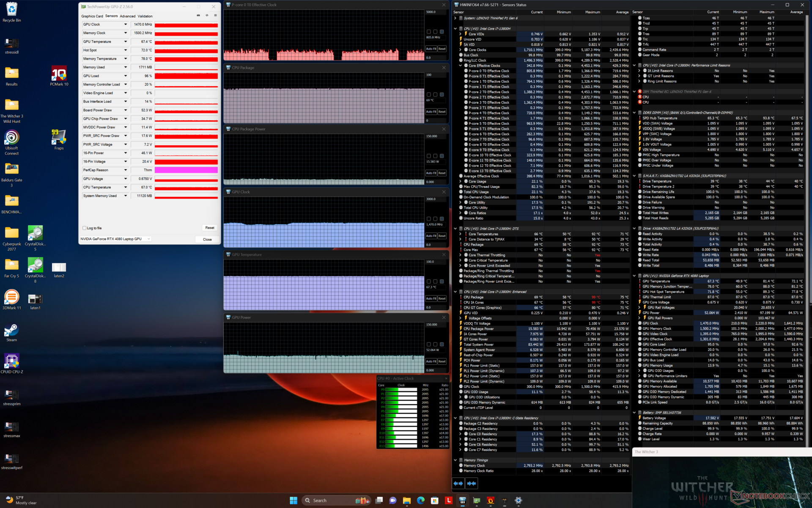
Task: Switch to the Advanced tab
Action: coord(128,16)
